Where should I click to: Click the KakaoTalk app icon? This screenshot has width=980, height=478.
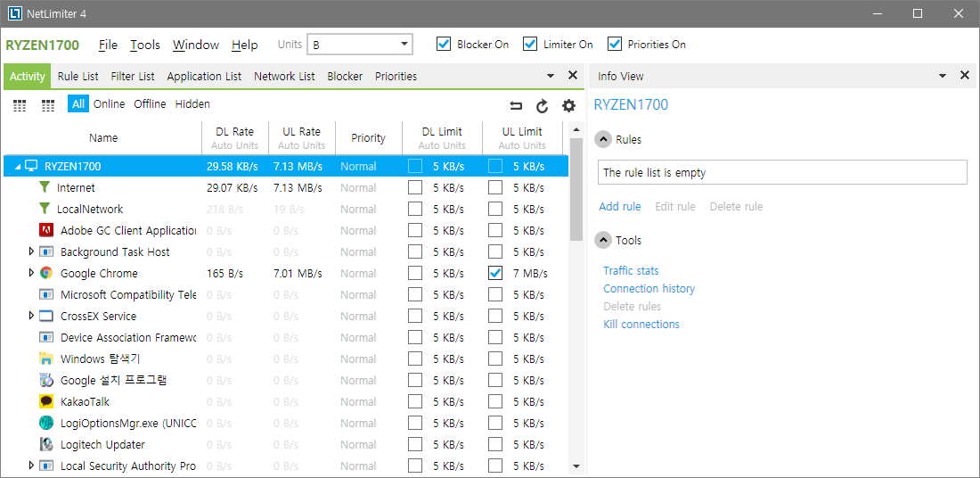pyautogui.click(x=45, y=401)
